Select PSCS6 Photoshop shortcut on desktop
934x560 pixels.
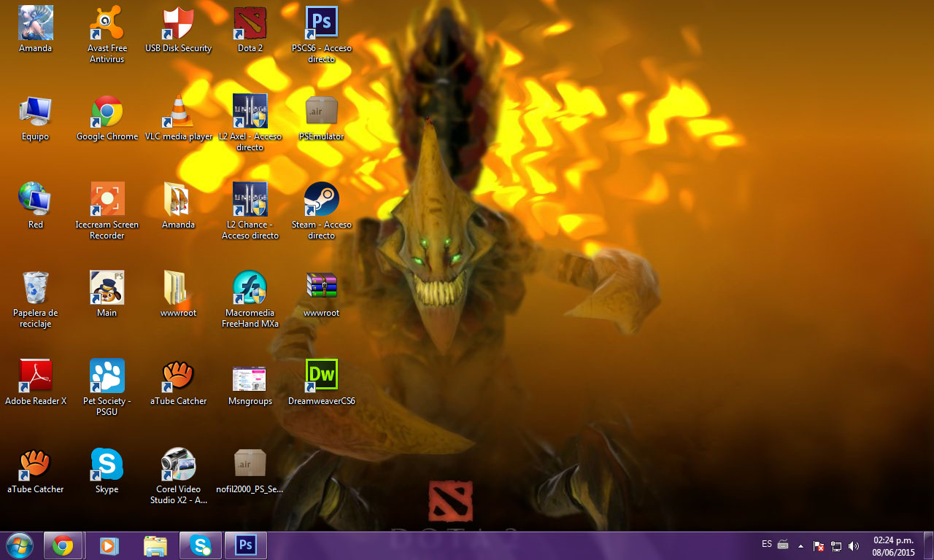pyautogui.click(x=321, y=24)
